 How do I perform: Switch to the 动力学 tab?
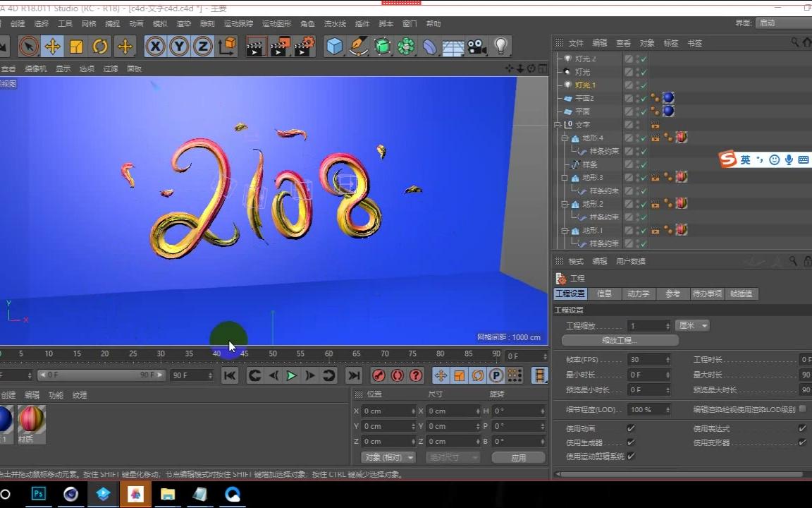(638, 293)
